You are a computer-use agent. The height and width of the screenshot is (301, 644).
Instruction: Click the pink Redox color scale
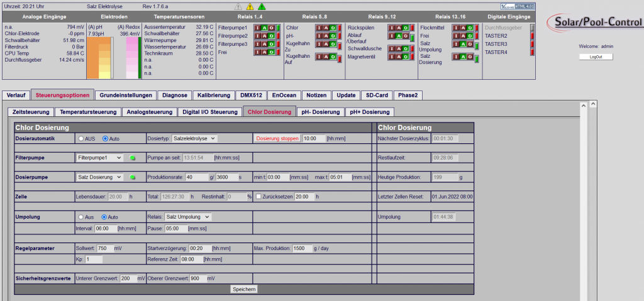pos(132,57)
